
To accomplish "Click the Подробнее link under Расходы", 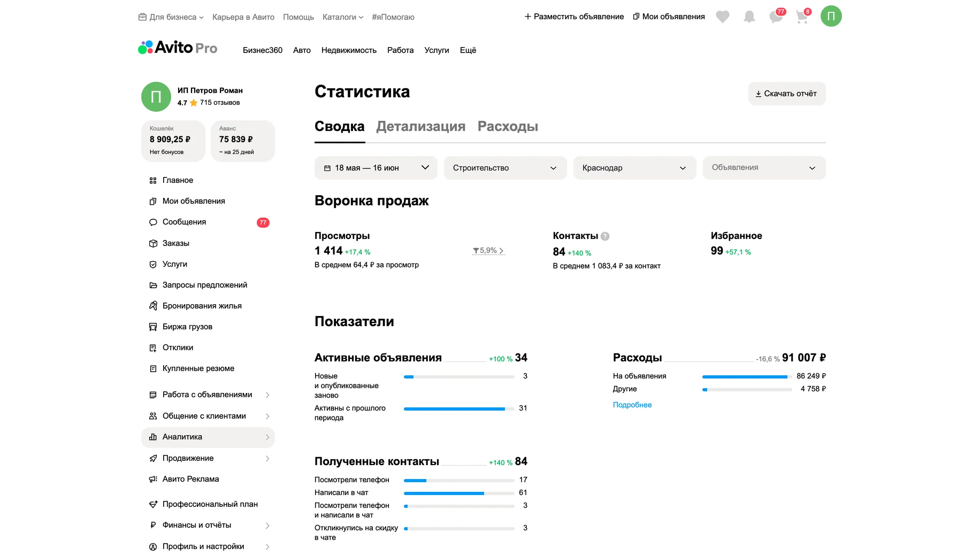I will click(x=632, y=405).
